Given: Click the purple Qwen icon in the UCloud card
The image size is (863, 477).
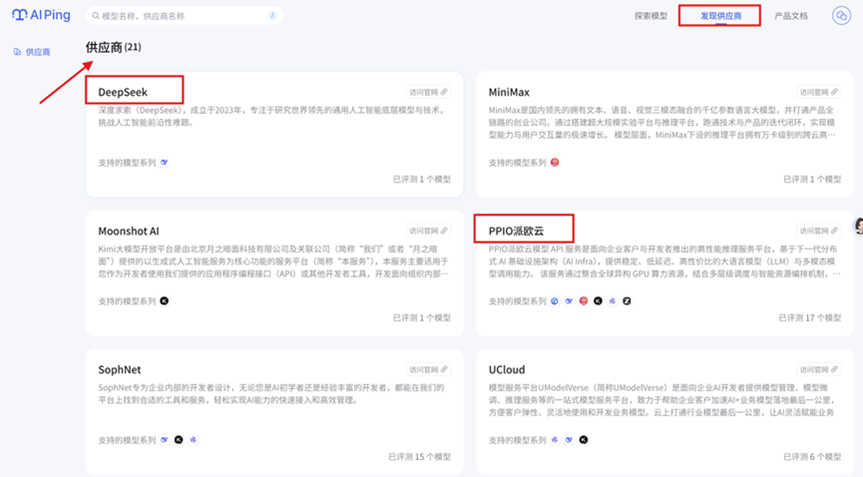Looking at the screenshot, I should click(x=555, y=440).
